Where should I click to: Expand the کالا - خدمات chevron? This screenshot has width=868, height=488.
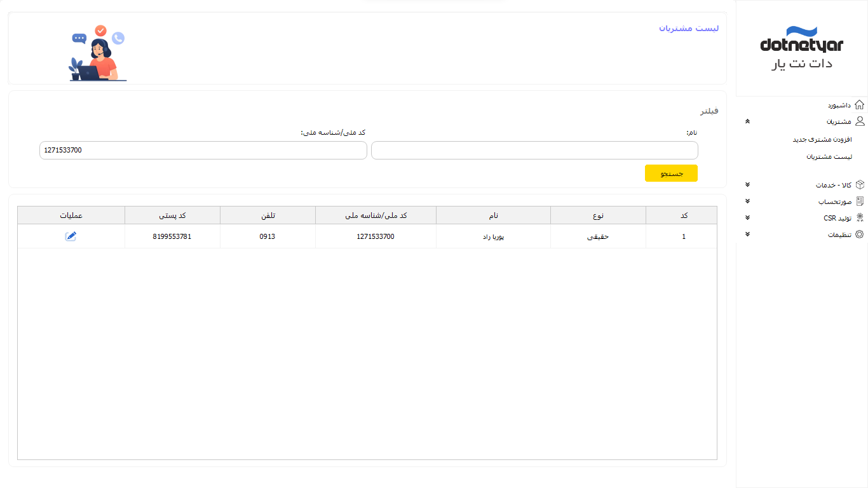point(747,185)
